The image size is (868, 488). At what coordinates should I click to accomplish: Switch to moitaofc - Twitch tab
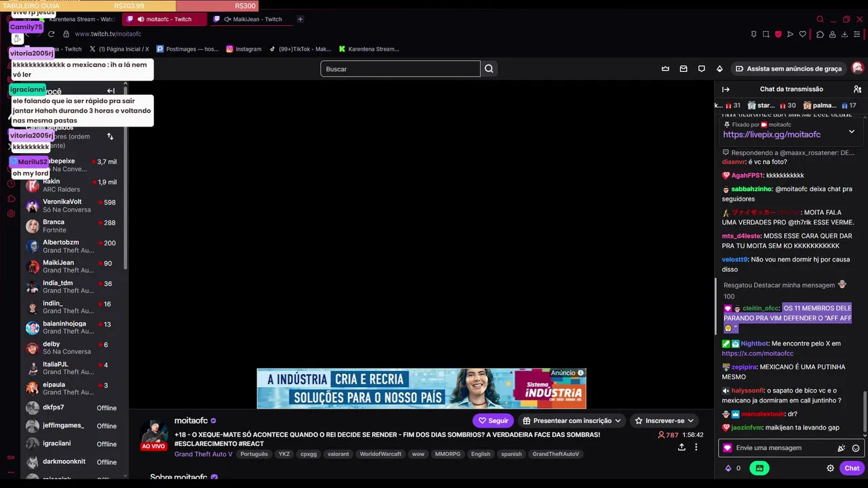pos(164,19)
